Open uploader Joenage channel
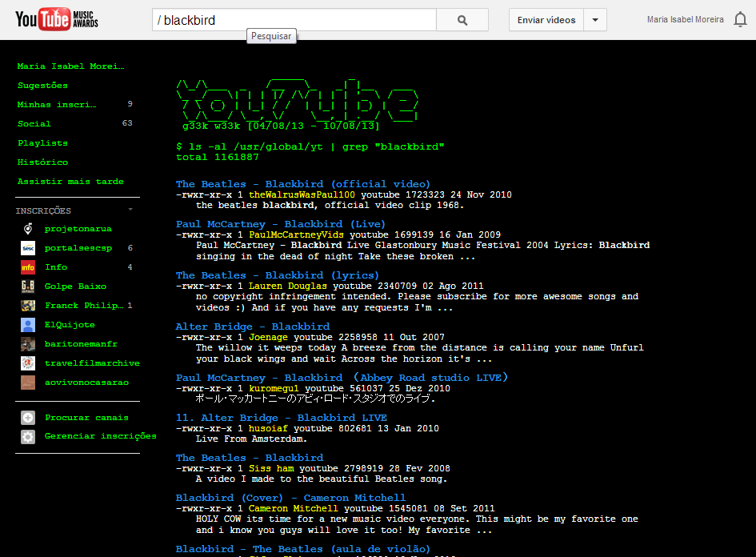The image size is (756, 557). point(268,337)
